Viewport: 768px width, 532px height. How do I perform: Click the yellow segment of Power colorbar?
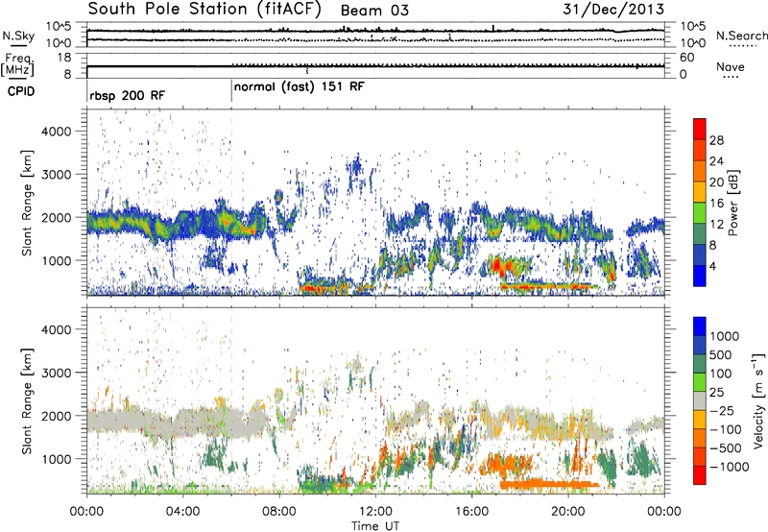[x=700, y=191]
